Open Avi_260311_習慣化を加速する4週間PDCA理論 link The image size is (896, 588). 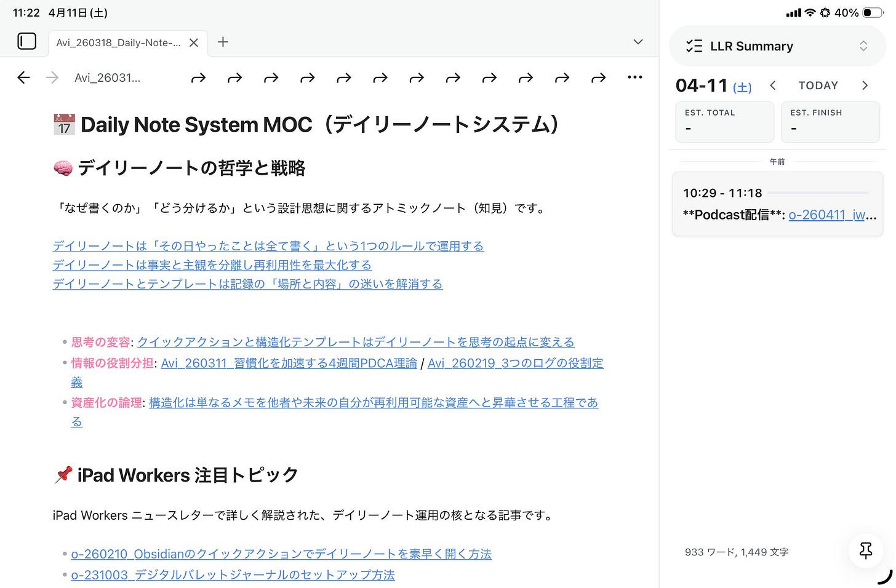pos(289,364)
